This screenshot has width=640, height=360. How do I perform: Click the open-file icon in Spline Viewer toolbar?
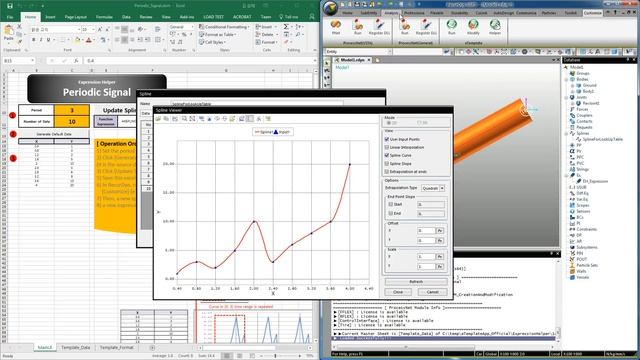pos(158,119)
